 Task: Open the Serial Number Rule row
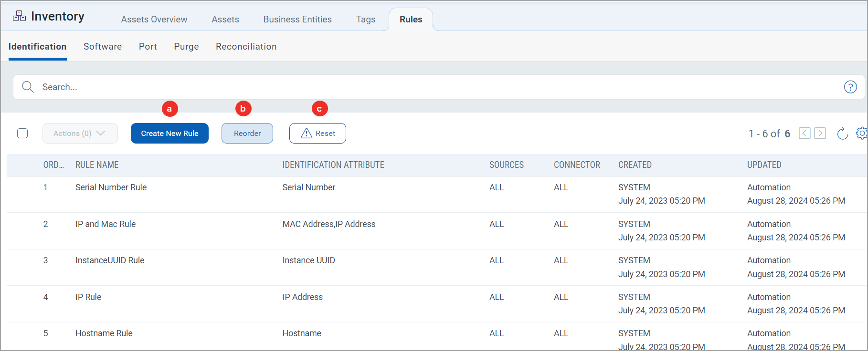point(111,187)
